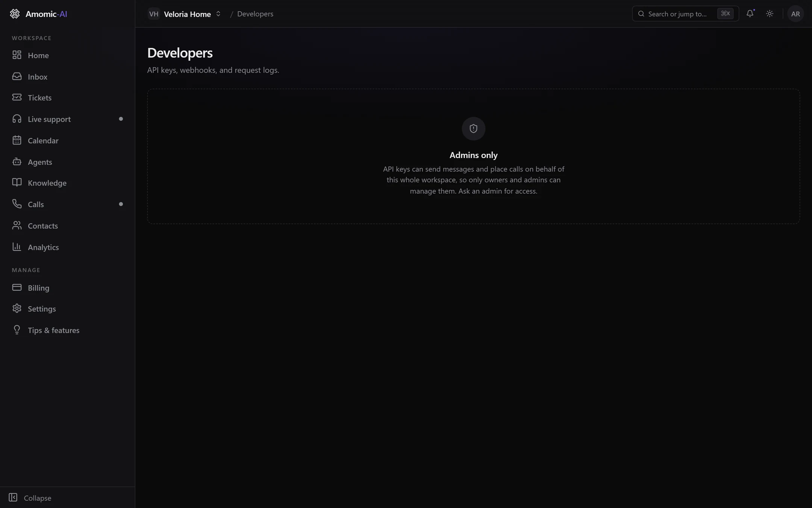Click the Agents robot icon

17,162
